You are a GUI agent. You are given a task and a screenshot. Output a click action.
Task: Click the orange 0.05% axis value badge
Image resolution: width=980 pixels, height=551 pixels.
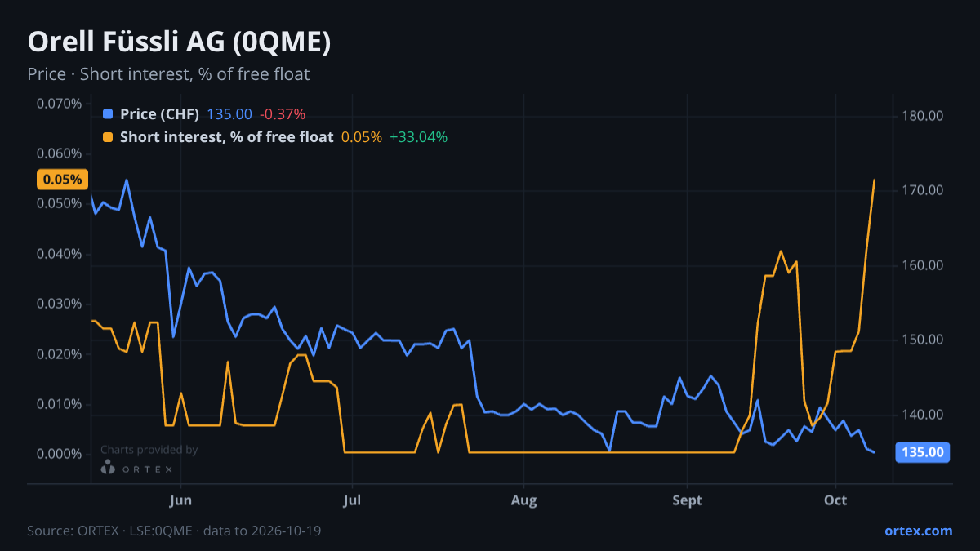(x=62, y=180)
